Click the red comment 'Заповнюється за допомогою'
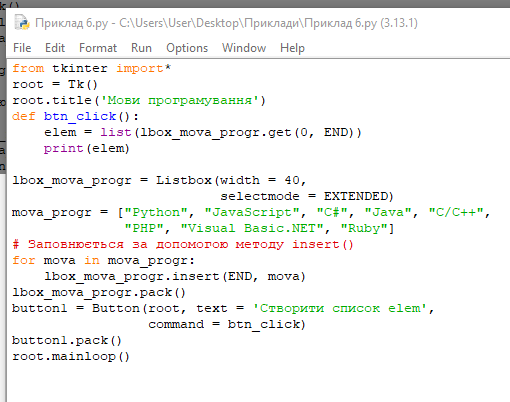Viewport: 510px width, 402px height. [x=128, y=244]
